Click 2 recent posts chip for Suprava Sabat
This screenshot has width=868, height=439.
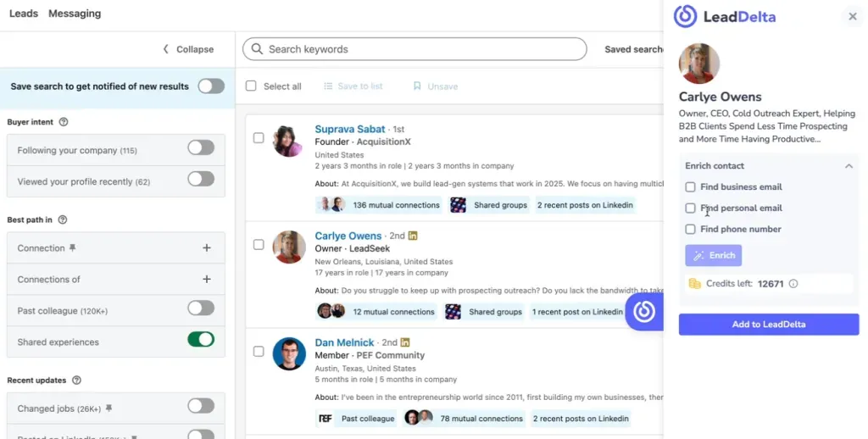tap(585, 205)
